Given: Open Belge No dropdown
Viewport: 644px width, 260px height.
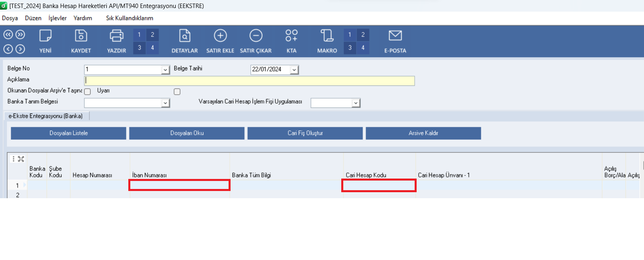Looking at the screenshot, I should tap(166, 70).
